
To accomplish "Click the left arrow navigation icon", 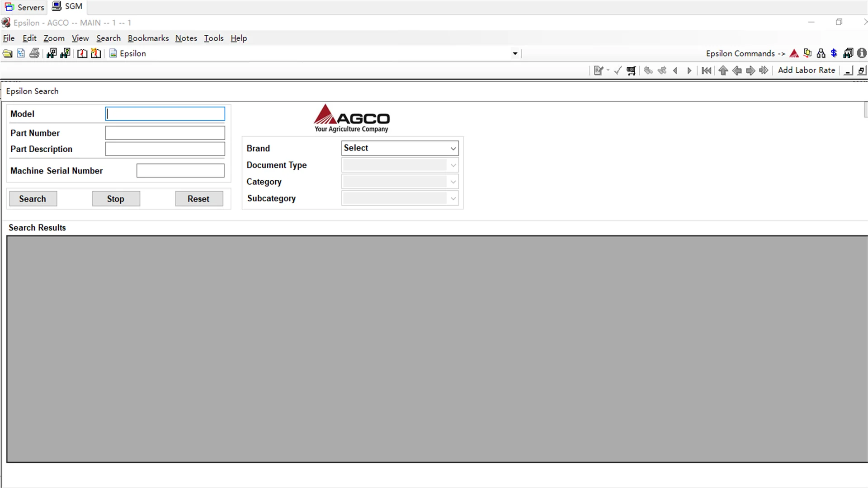I will coord(737,70).
